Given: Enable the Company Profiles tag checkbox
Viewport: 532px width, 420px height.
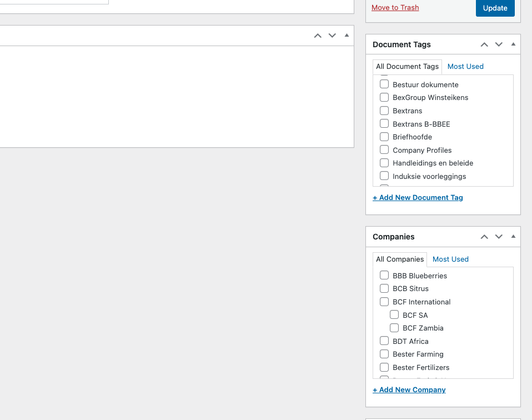Looking at the screenshot, I should coord(384,150).
